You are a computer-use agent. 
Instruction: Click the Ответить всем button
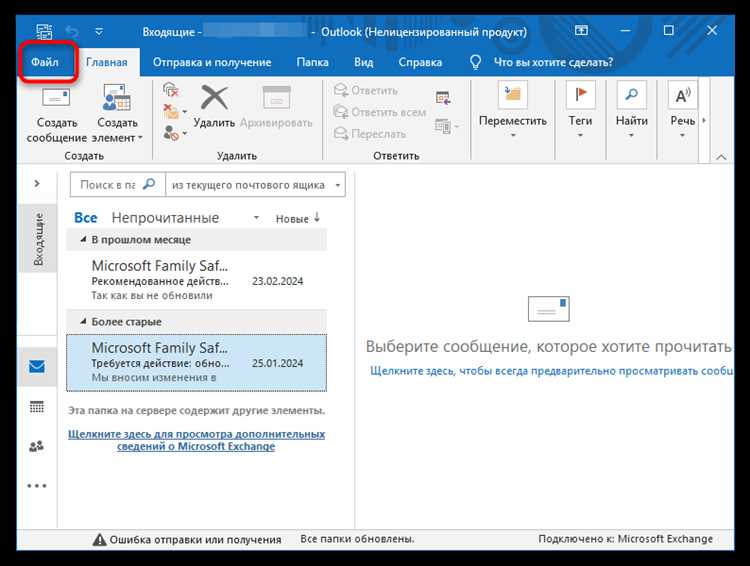(380, 112)
